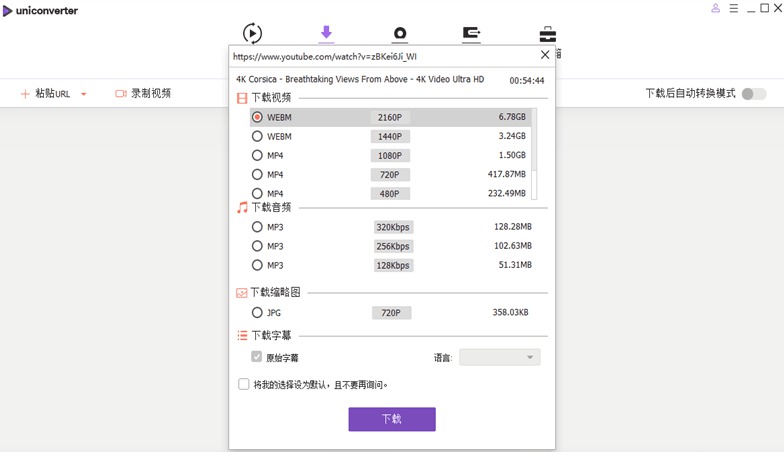Toggle 原始字幕 checkbox

pos(256,356)
